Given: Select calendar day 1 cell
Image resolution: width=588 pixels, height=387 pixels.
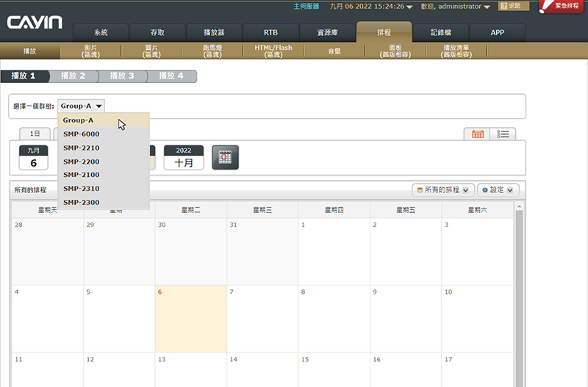Looking at the screenshot, I should coord(334,252).
